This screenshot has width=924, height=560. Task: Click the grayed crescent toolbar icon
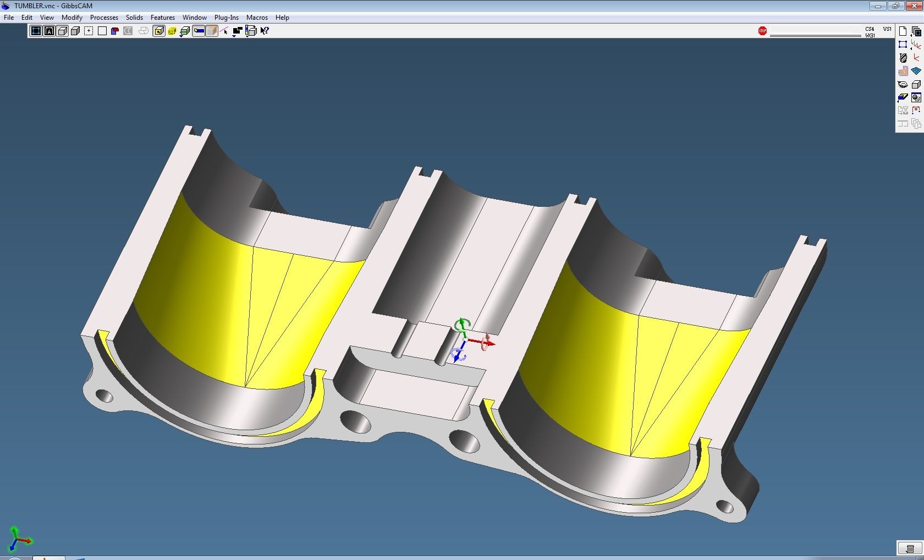pyautogui.click(x=128, y=31)
